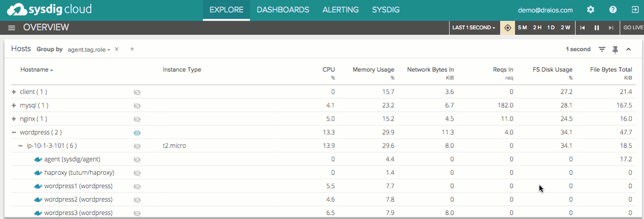Switch to the EXPLORE tab
The width and height of the screenshot is (644, 219).
click(x=226, y=10)
